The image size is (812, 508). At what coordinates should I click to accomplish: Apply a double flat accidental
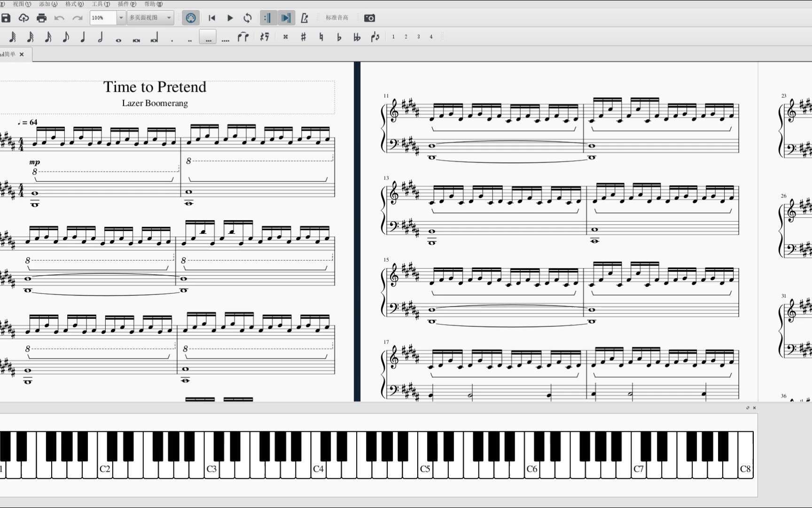[x=357, y=37]
